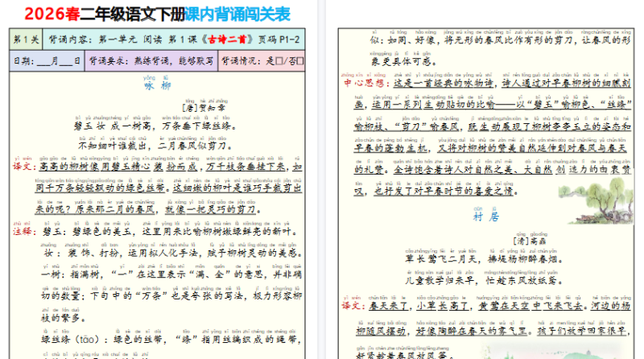Select the poem title 村居
The height and width of the screenshot is (359, 644).
tap(486, 217)
